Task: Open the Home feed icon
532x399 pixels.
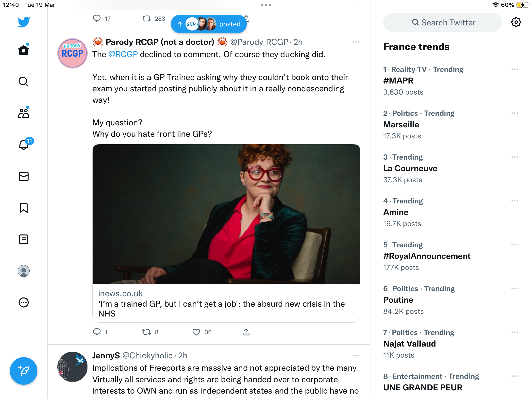Action: pos(24,50)
